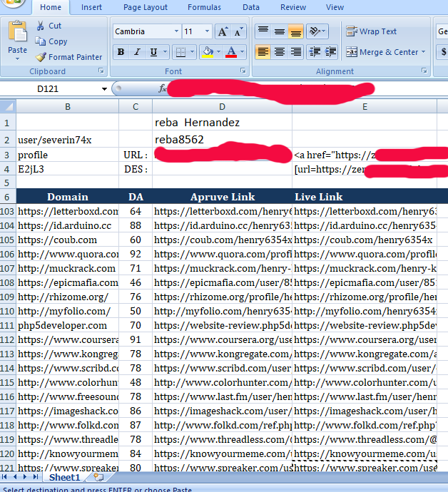Click the Domain header cell
This screenshot has height=492, width=448.
pyautogui.click(x=68, y=197)
